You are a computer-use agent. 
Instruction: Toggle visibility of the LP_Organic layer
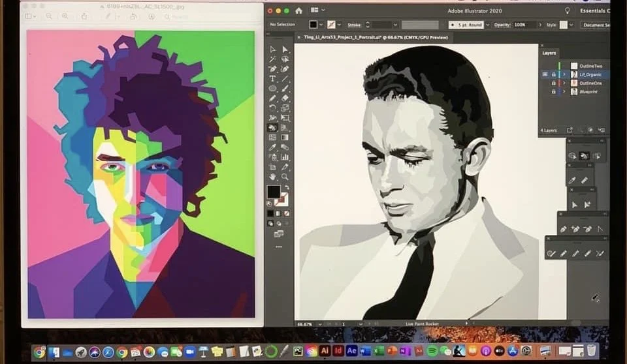(545, 74)
